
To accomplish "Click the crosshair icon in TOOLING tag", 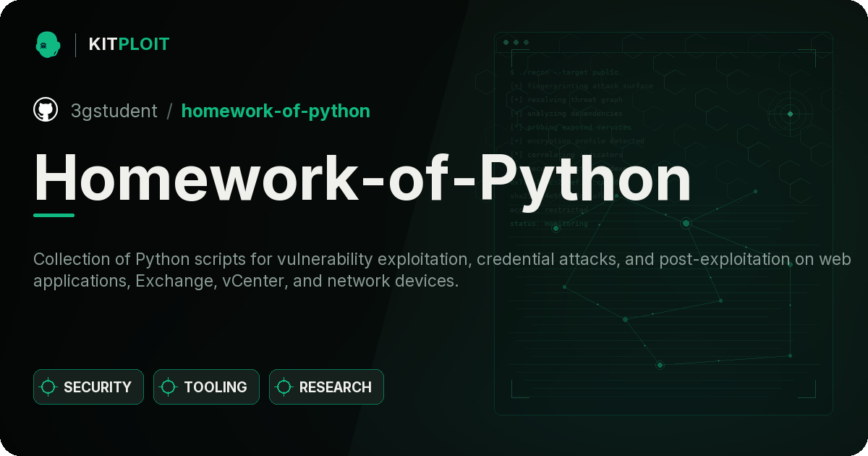I will 169,387.
